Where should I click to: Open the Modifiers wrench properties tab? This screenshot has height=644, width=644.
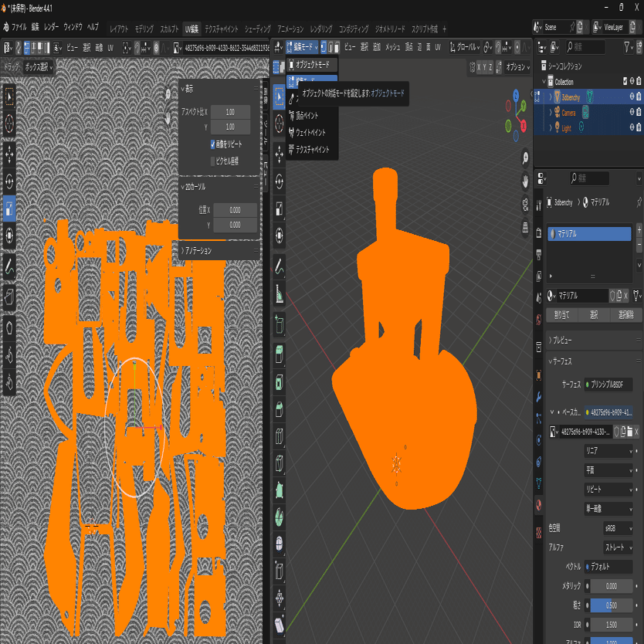539,396
